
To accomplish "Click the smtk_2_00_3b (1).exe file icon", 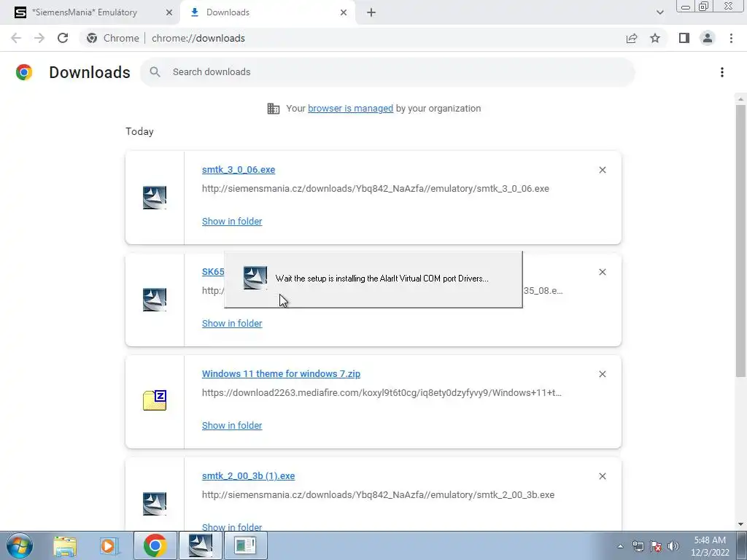I will [x=155, y=504].
